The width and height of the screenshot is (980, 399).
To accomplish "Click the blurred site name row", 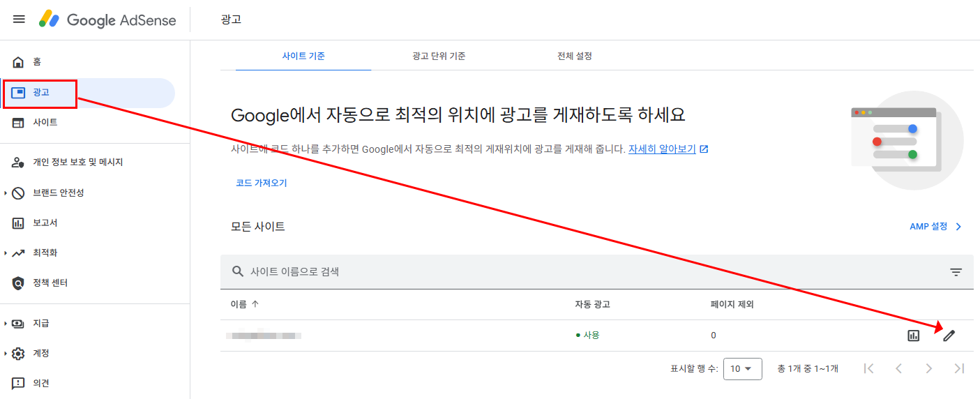I will pos(265,336).
